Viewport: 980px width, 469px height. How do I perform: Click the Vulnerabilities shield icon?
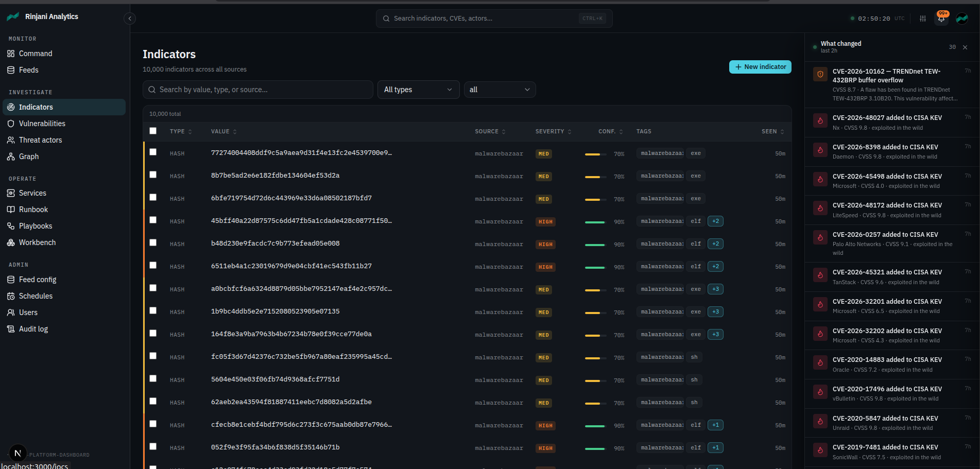(11, 124)
